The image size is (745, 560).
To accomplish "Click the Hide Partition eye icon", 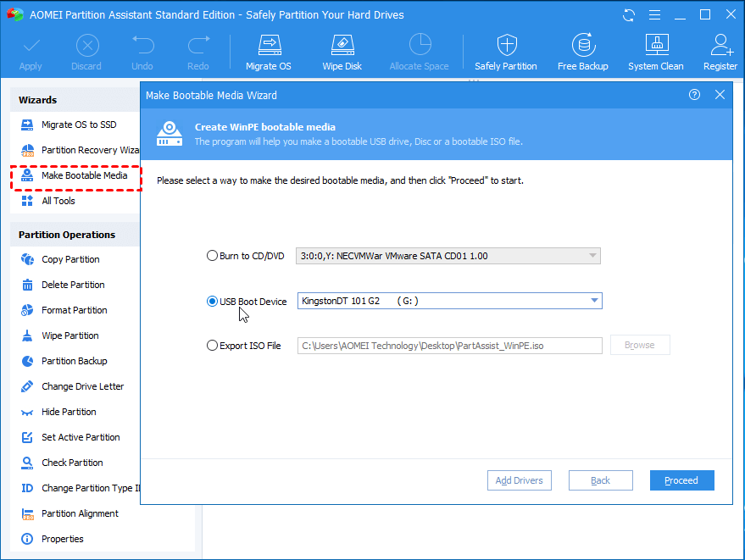I will (x=27, y=413).
